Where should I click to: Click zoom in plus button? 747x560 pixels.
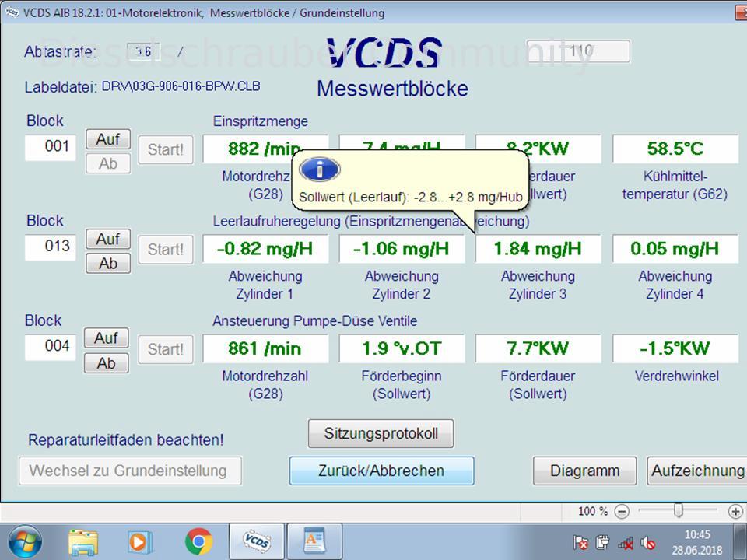pos(735,512)
